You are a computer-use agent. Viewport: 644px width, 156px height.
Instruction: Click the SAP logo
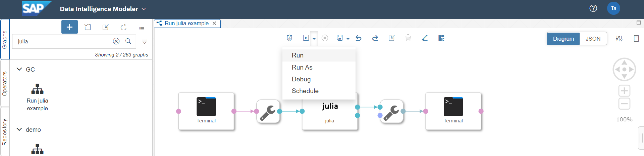click(36, 8)
